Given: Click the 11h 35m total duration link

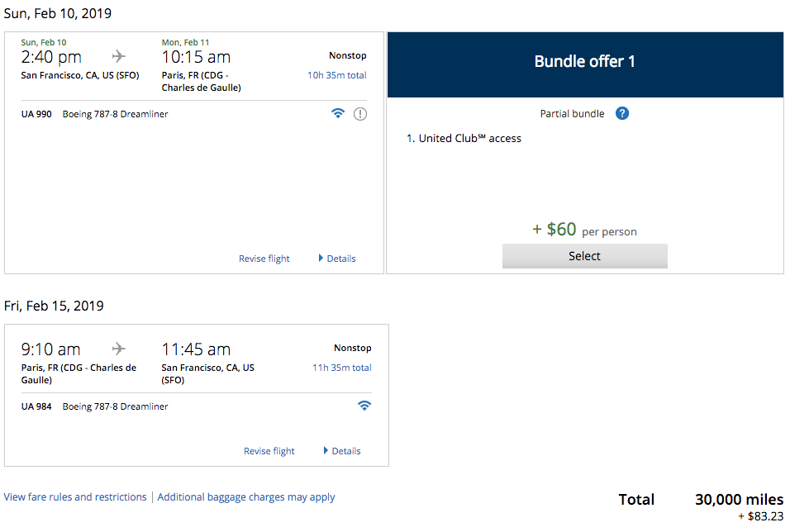Looking at the screenshot, I should click(x=342, y=368).
